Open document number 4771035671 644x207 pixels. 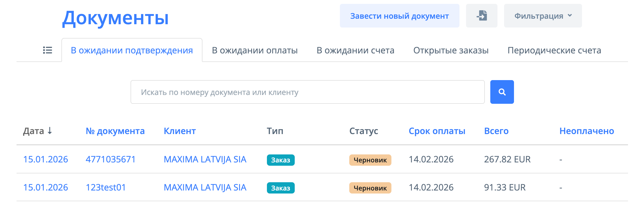[x=110, y=159]
